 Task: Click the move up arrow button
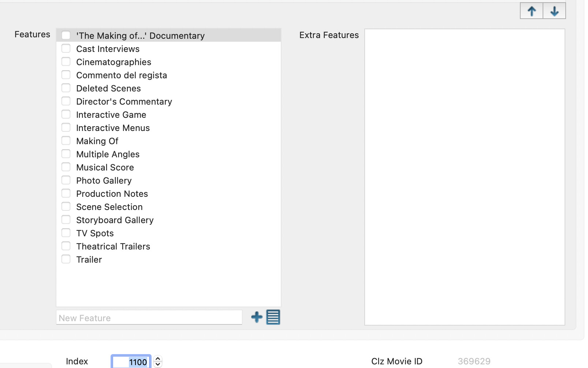coord(531,11)
